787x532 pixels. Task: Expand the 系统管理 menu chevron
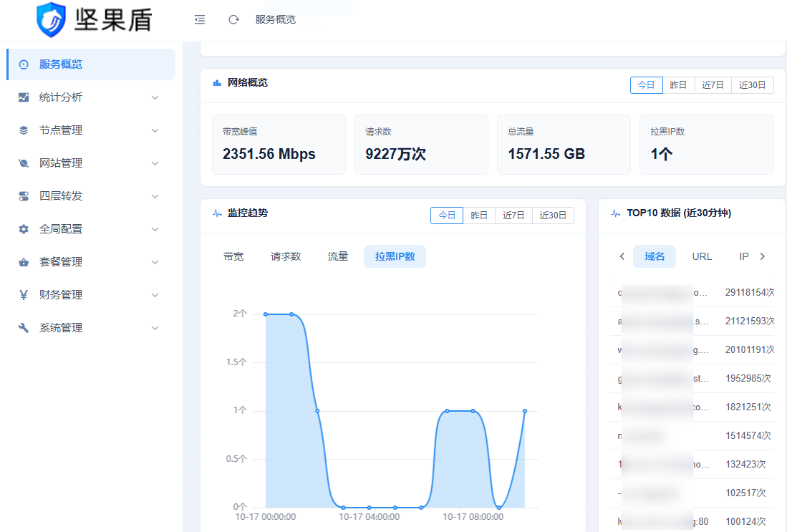click(155, 328)
